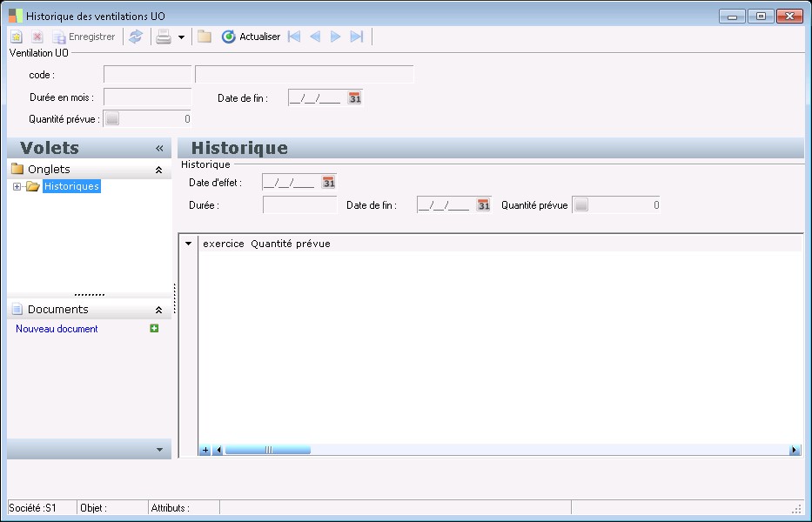Open the Volets bottom dropdown arrow
Screen dimensions: 812x522
(x=159, y=450)
